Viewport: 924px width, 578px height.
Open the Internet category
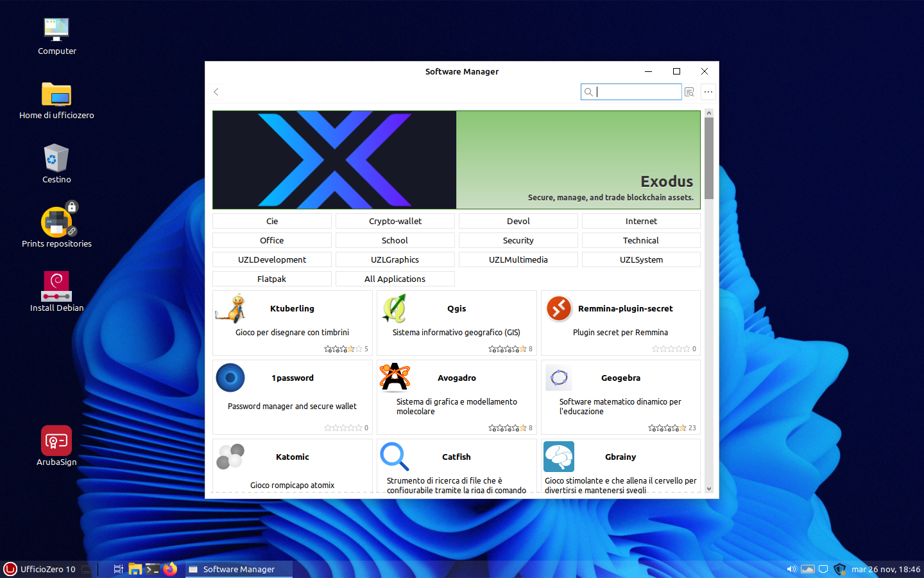641,221
